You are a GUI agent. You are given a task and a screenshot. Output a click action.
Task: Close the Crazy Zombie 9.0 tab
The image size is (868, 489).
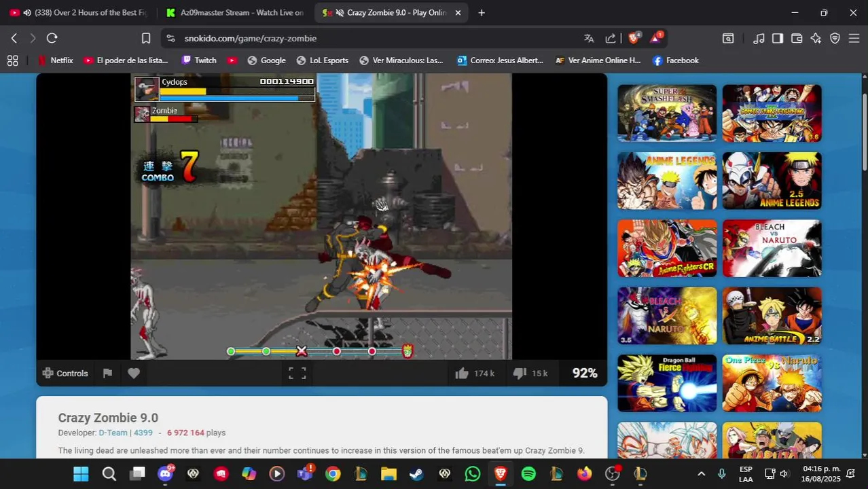click(458, 13)
